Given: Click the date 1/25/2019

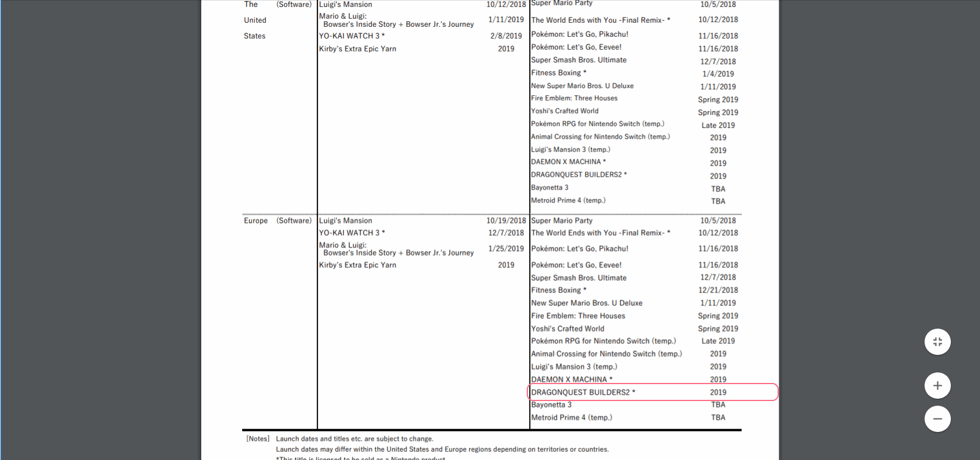Looking at the screenshot, I should [506, 249].
